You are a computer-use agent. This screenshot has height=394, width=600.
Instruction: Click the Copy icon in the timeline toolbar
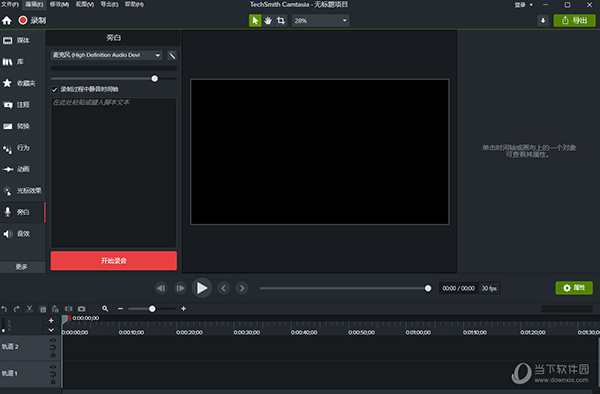(43, 309)
